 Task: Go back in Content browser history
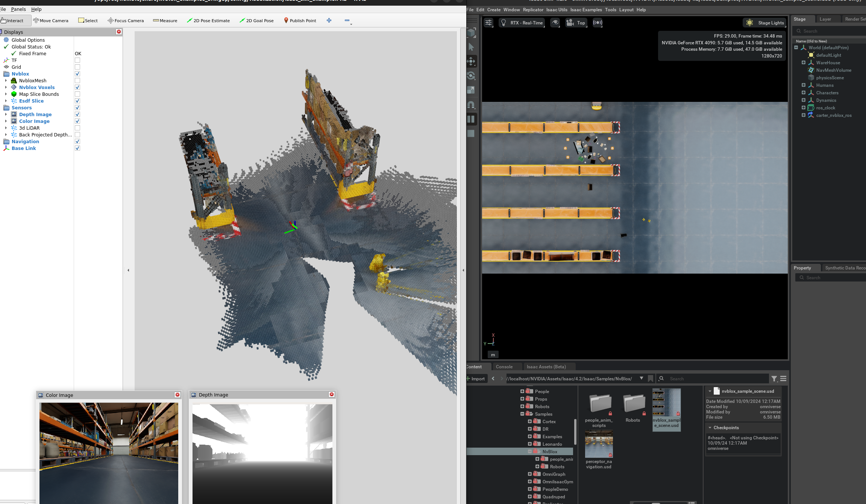493,379
